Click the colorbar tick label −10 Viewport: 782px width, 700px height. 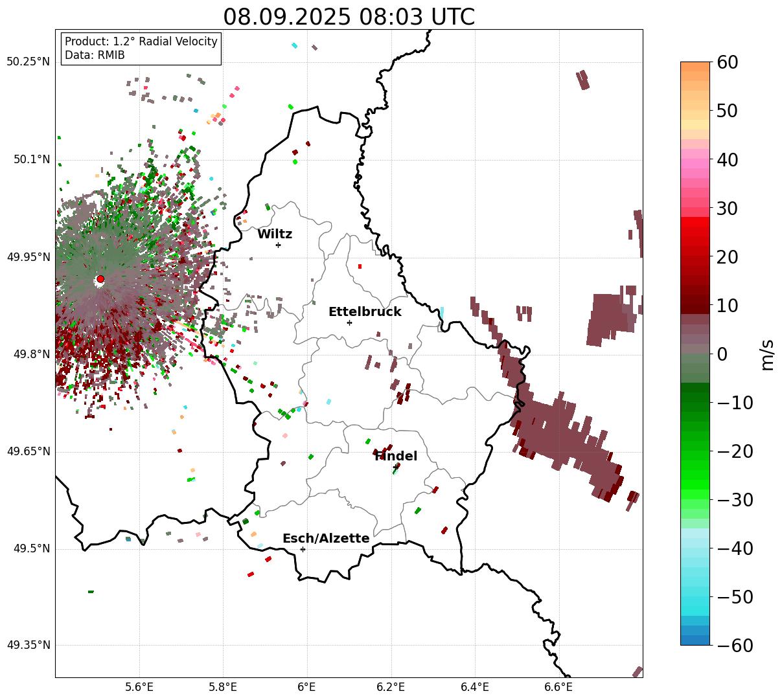(x=735, y=403)
